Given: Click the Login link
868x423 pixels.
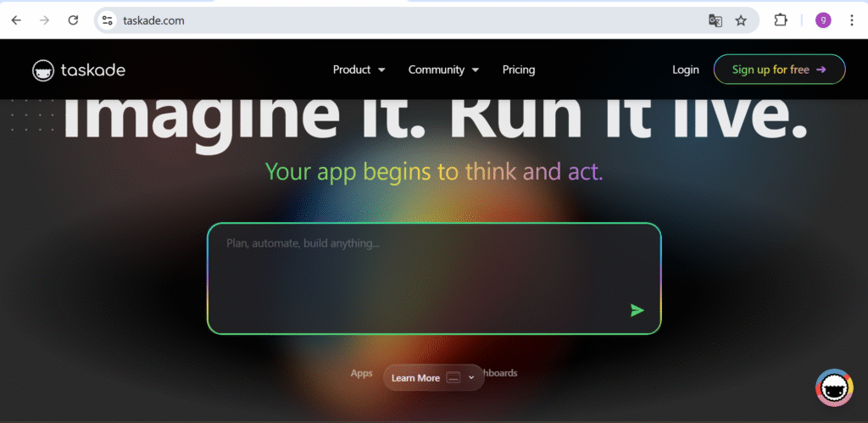Looking at the screenshot, I should (685, 70).
